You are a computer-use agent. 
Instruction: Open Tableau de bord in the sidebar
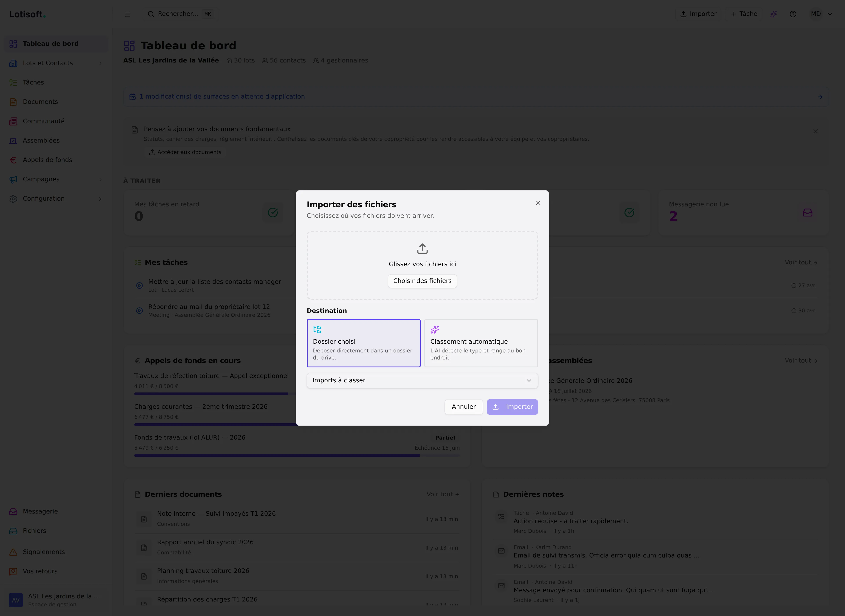(x=56, y=44)
